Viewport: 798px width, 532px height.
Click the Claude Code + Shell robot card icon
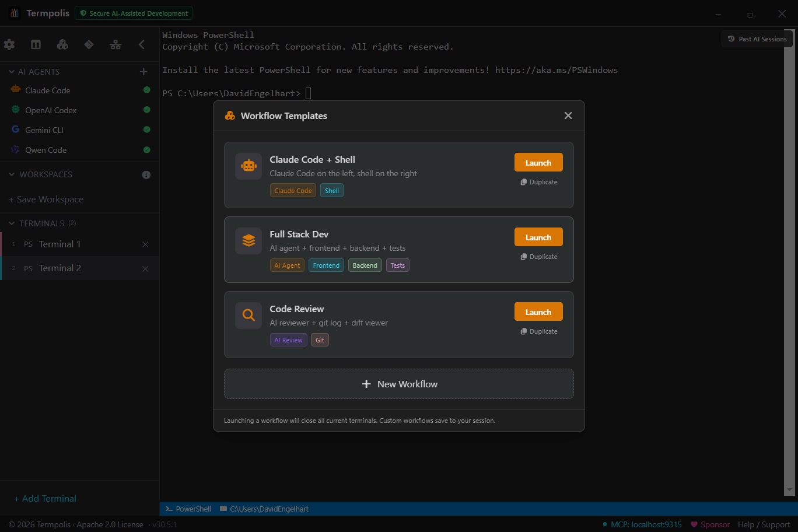[249, 166]
